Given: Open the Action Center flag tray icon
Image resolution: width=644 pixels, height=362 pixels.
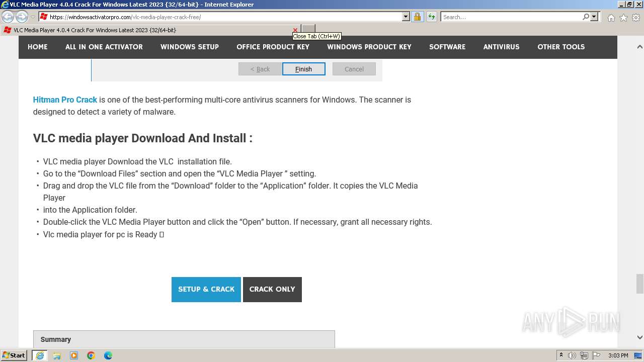Looking at the screenshot, I should (x=595, y=355).
